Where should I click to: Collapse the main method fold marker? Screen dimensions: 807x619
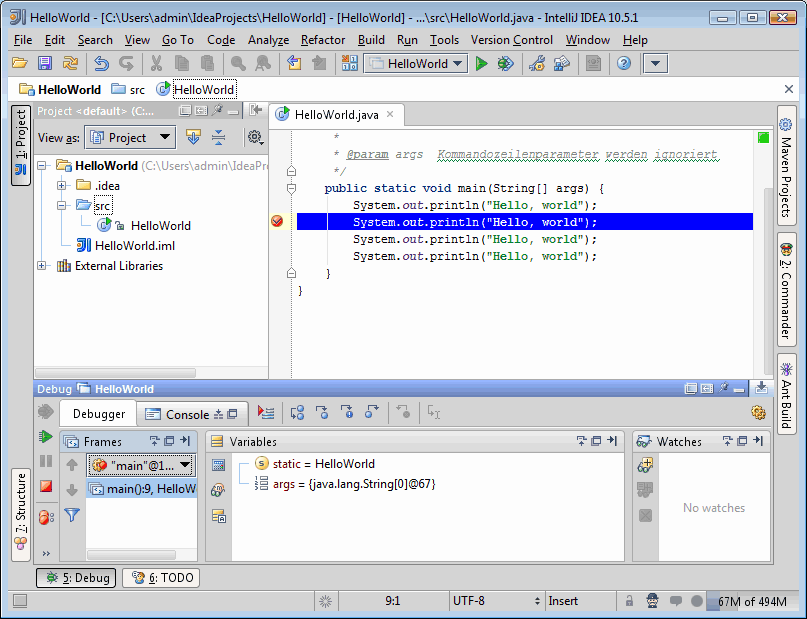pyautogui.click(x=291, y=189)
